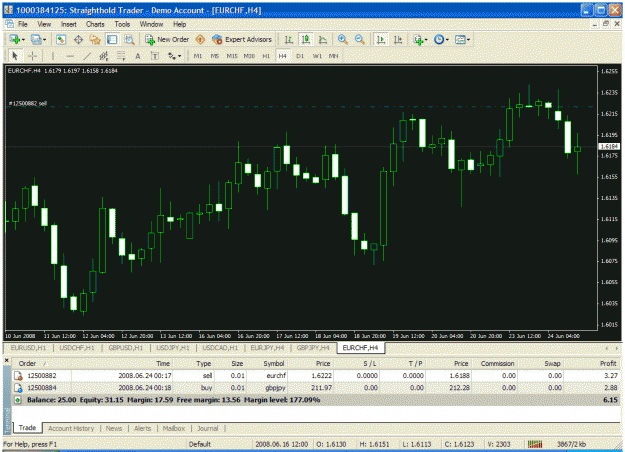
Task: Select the crosshair tool
Action: [32, 56]
